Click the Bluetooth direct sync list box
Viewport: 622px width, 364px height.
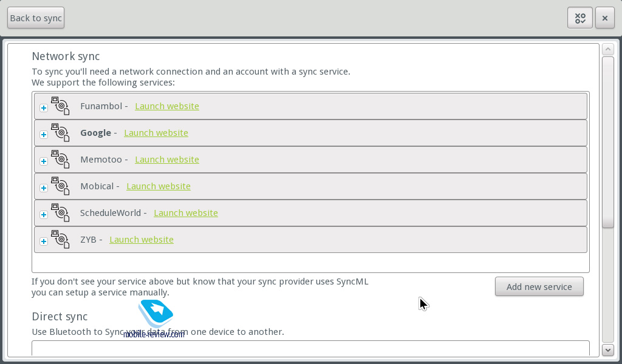tap(310, 348)
